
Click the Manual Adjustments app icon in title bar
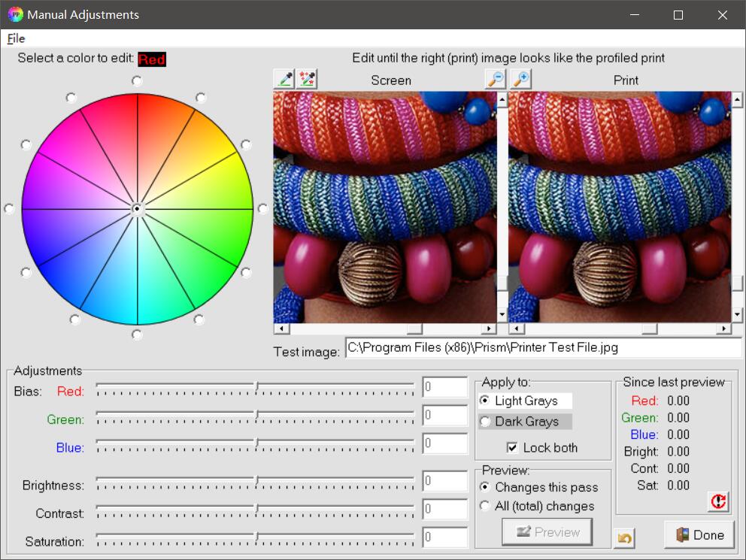15,14
